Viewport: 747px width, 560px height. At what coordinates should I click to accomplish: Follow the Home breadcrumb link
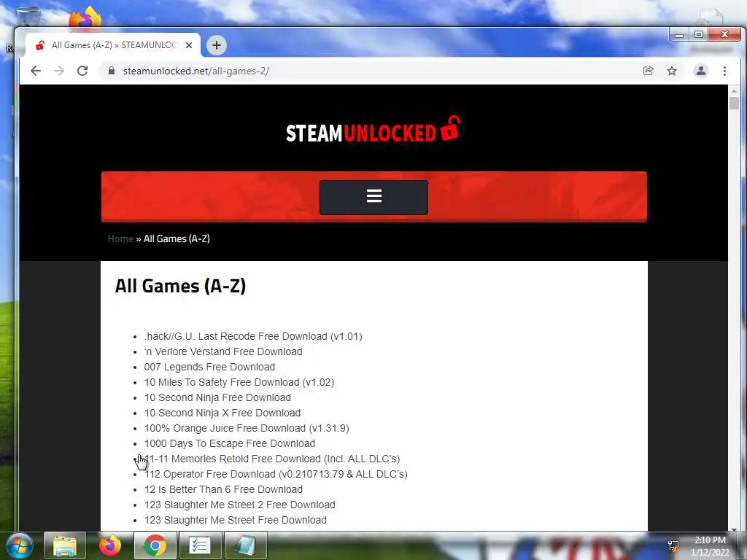(x=120, y=238)
